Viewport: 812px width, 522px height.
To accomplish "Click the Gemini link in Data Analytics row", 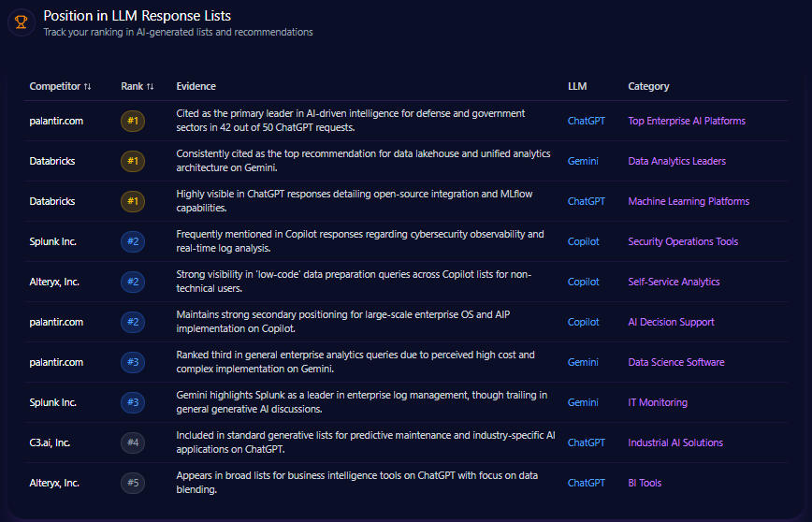I will pyautogui.click(x=583, y=161).
